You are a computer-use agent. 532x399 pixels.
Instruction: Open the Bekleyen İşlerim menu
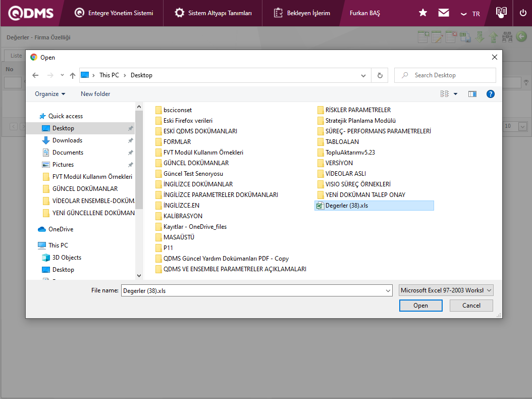[x=302, y=13]
